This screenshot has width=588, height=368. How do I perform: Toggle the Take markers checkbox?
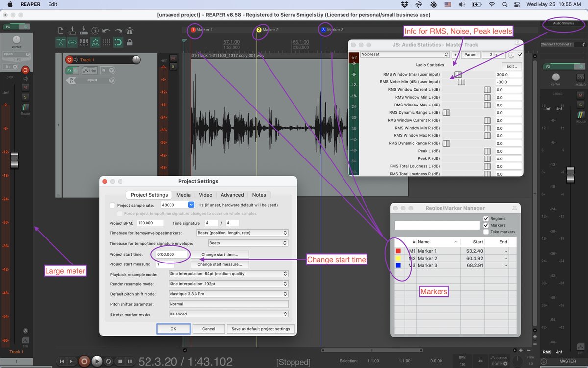pos(486,232)
